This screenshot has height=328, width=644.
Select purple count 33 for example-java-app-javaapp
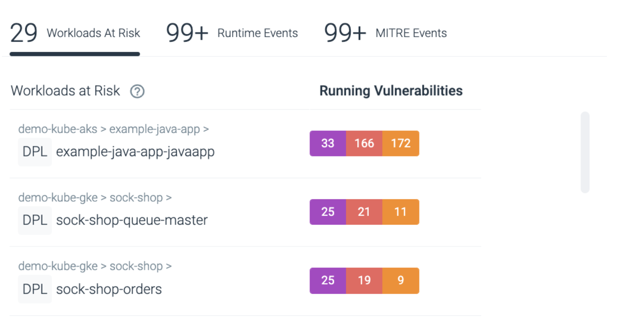click(x=328, y=143)
